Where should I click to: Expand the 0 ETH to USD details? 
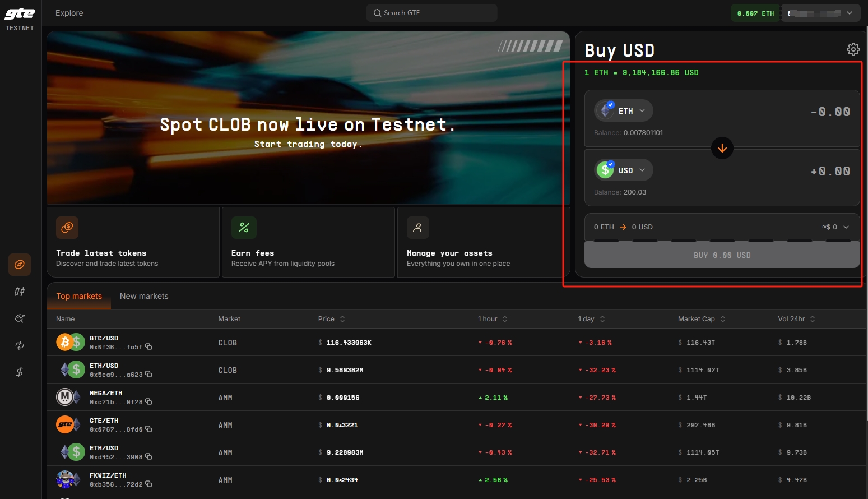tap(846, 227)
